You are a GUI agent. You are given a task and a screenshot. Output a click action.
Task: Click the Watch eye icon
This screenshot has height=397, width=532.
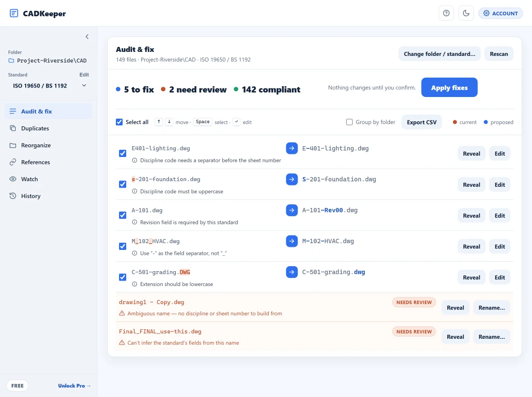pyautogui.click(x=13, y=179)
